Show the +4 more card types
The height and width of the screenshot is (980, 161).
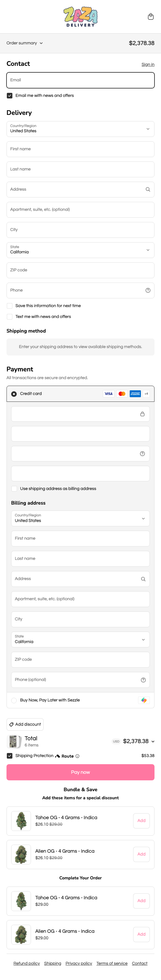click(x=146, y=394)
